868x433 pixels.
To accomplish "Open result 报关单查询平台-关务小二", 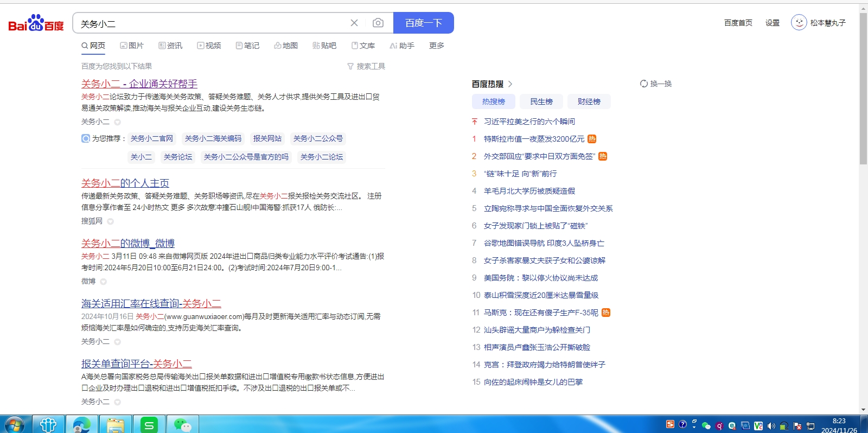I will click(x=137, y=364).
